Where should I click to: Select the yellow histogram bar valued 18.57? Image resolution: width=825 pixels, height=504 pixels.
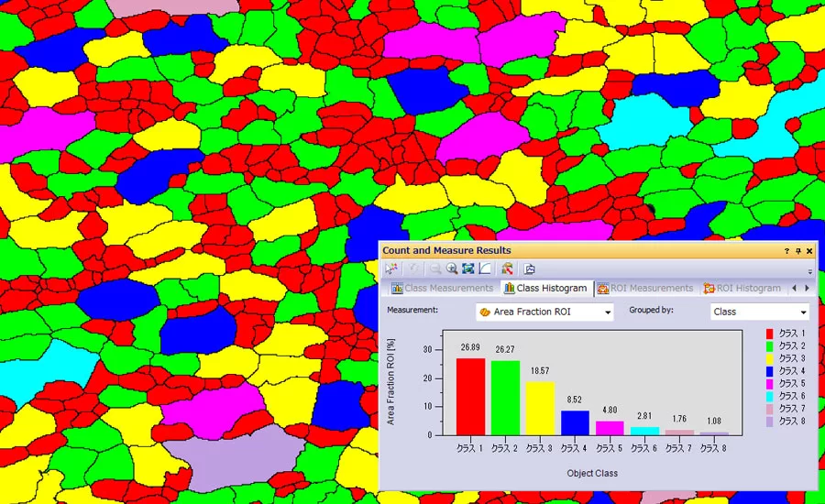point(540,409)
